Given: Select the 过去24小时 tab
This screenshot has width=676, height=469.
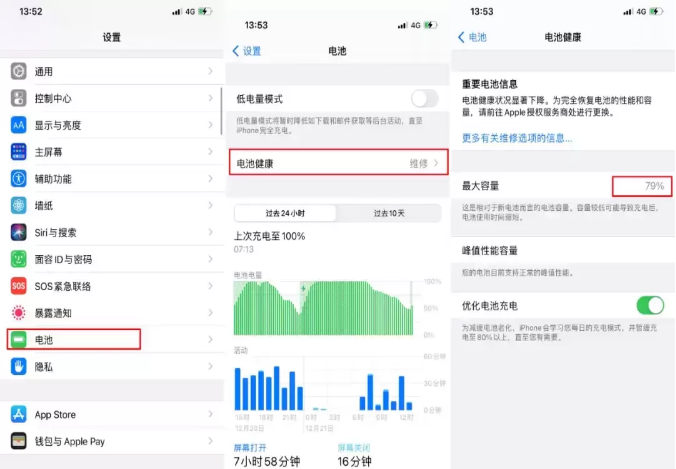Looking at the screenshot, I should pyautogui.click(x=285, y=213).
